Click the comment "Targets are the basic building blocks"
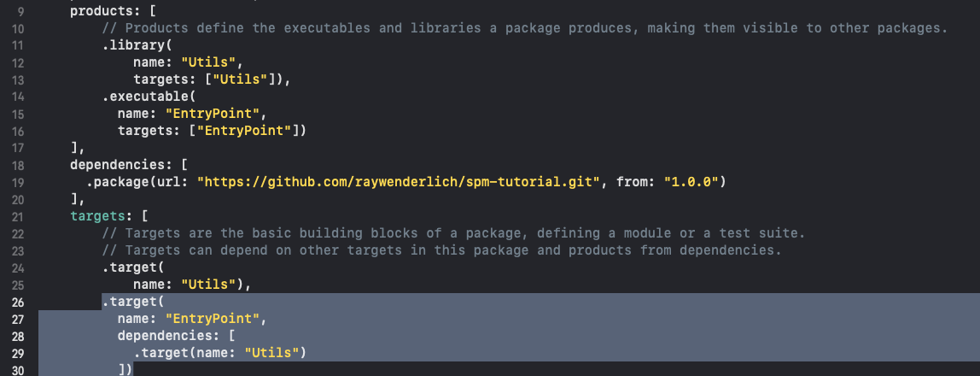Image resolution: width=980 pixels, height=376 pixels. tap(453, 233)
